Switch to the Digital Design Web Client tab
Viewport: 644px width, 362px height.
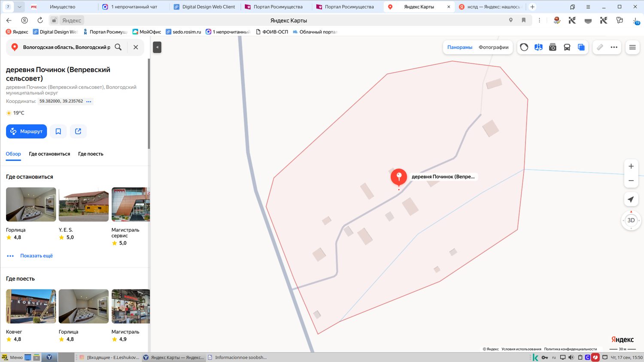click(204, 7)
